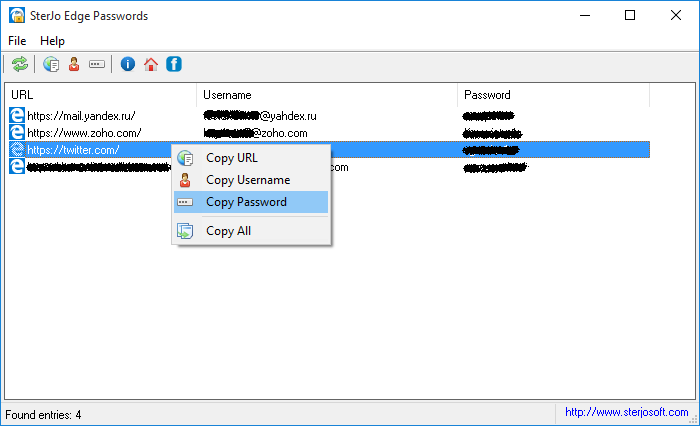Click the Password column header

[x=553, y=95]
